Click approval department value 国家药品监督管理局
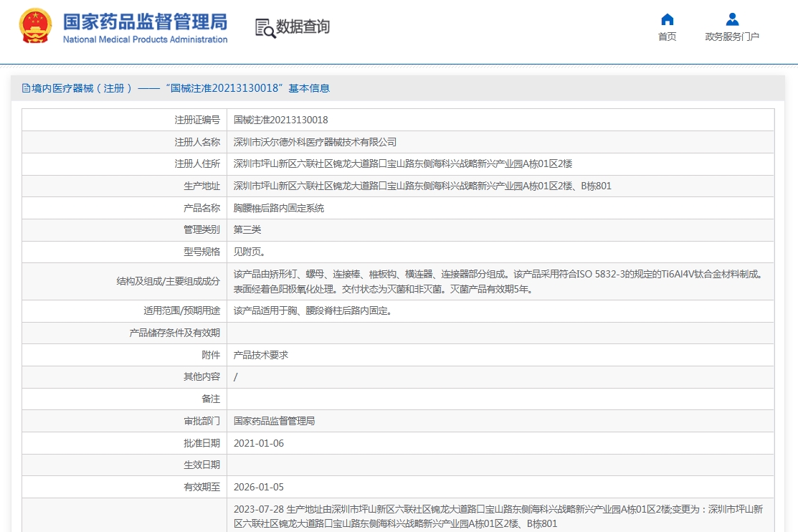 [x=275, y=421]
